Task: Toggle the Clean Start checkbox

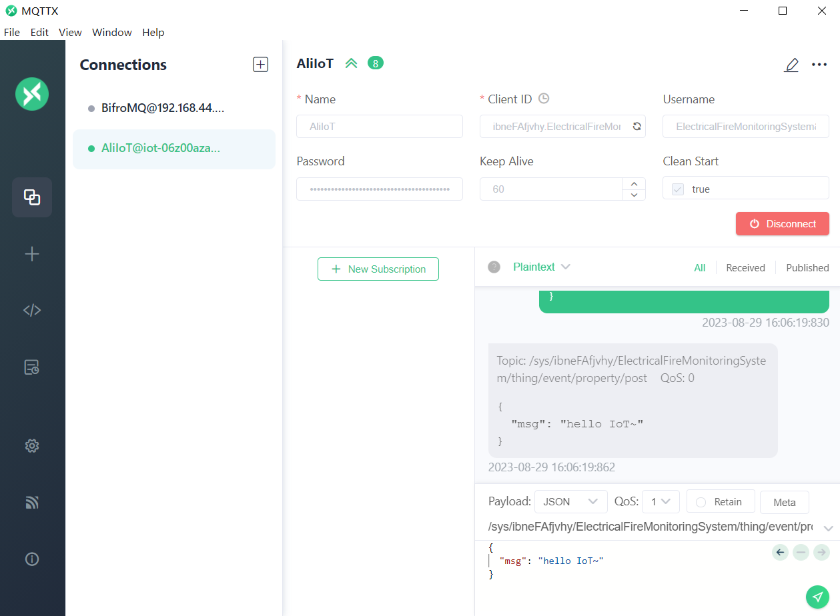Action: (x=678, y=189)
